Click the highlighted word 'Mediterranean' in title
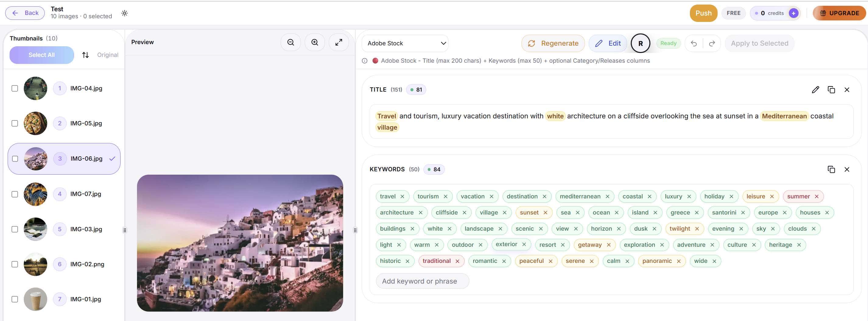The image size is (868, 321). [784, 116]
